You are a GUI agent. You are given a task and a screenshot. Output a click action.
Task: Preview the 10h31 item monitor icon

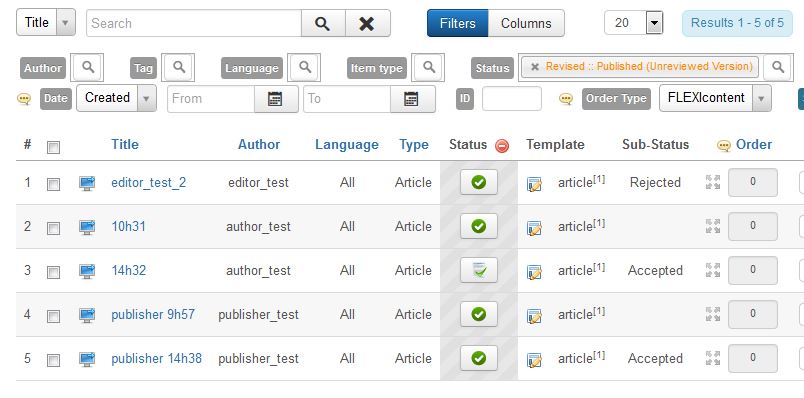pos(87,227)
